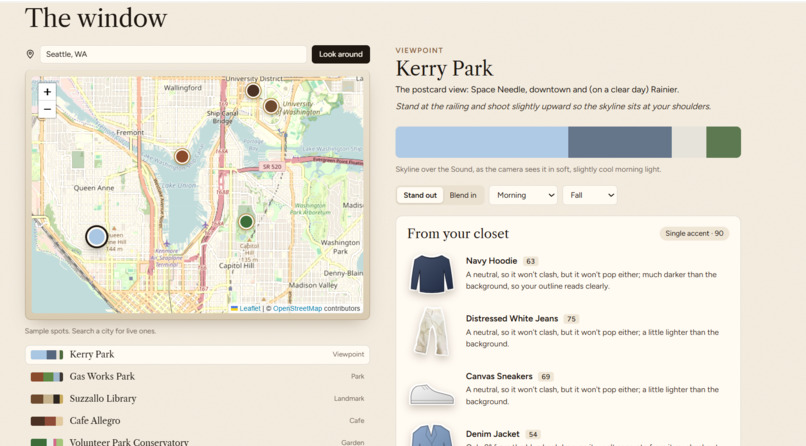Viewport: 806px width, 446px height.
Task: Zoom in on the map
Action: pyautogui.click(x=47, y=92)
